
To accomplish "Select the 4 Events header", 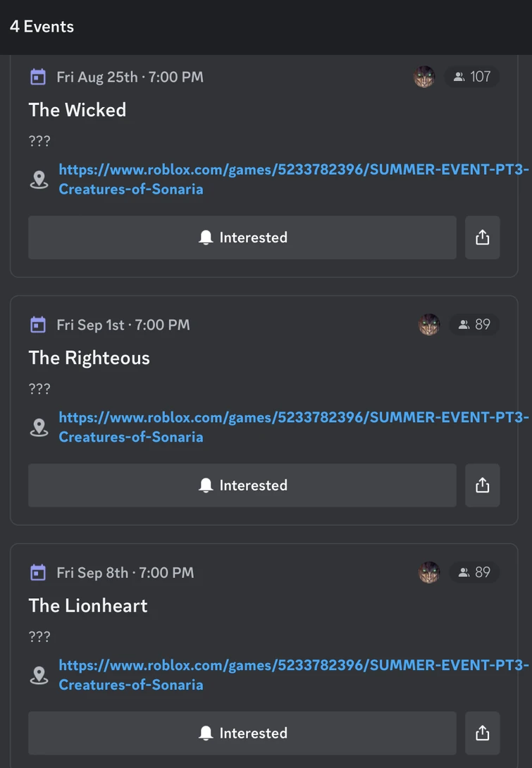I will (x=42, y=26).
